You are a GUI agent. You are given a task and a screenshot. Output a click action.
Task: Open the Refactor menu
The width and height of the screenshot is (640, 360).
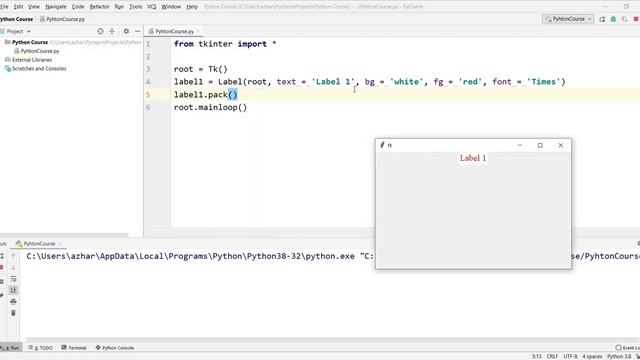click(x=100, y=7)
